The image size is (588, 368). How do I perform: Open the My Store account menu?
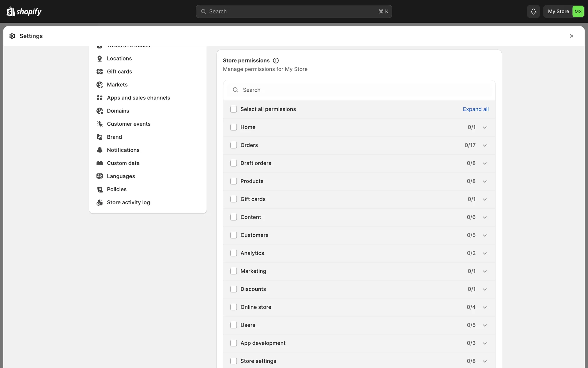(x=564, y=11)
